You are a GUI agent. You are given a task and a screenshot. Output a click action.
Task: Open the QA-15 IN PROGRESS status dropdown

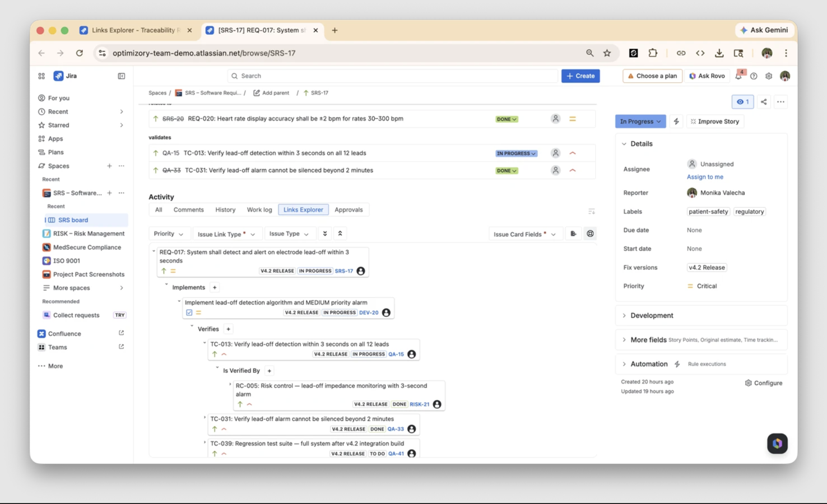[x=516, y=153]
